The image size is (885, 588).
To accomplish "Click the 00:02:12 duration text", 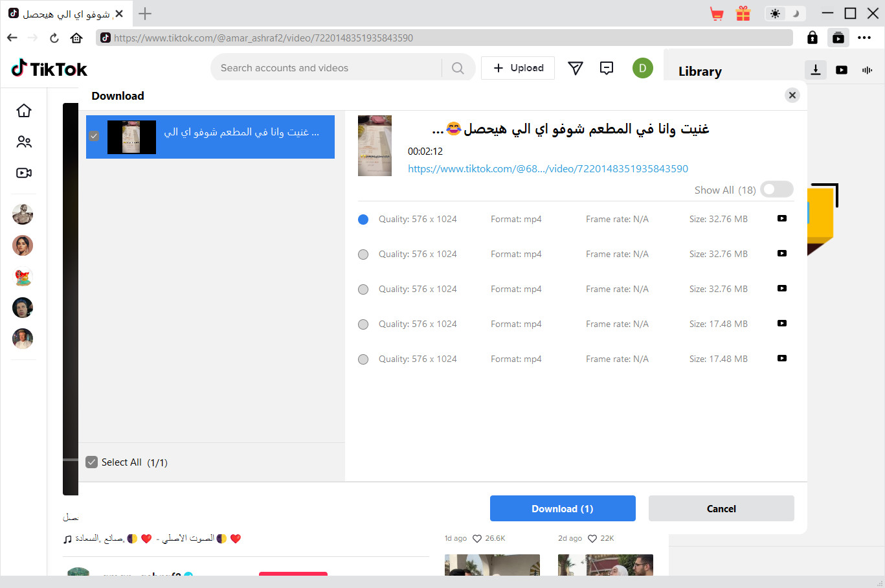I will [x=425, y=152].
